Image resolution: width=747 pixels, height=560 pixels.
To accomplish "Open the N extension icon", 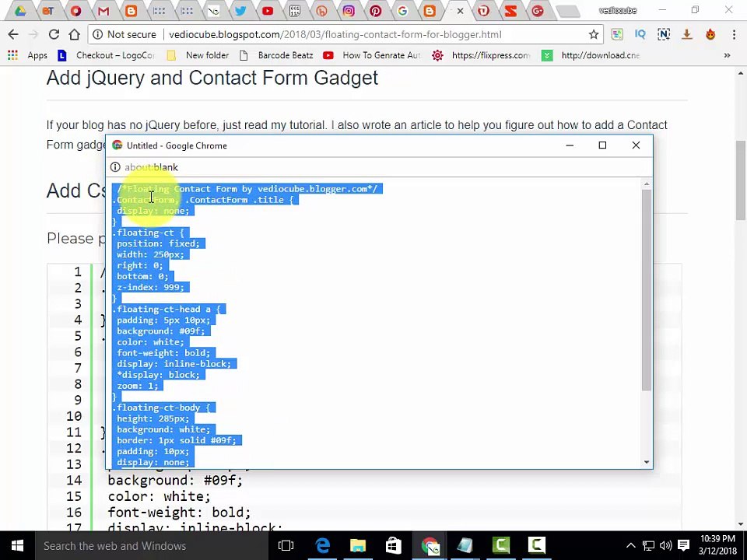I will pyautogui.click(x=664, y=34).
